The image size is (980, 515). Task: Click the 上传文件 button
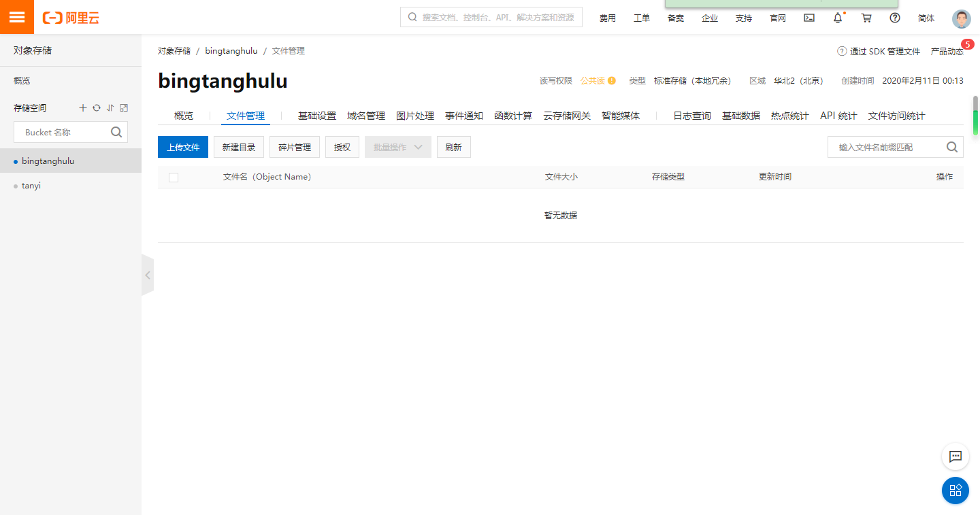coord(182,146)
